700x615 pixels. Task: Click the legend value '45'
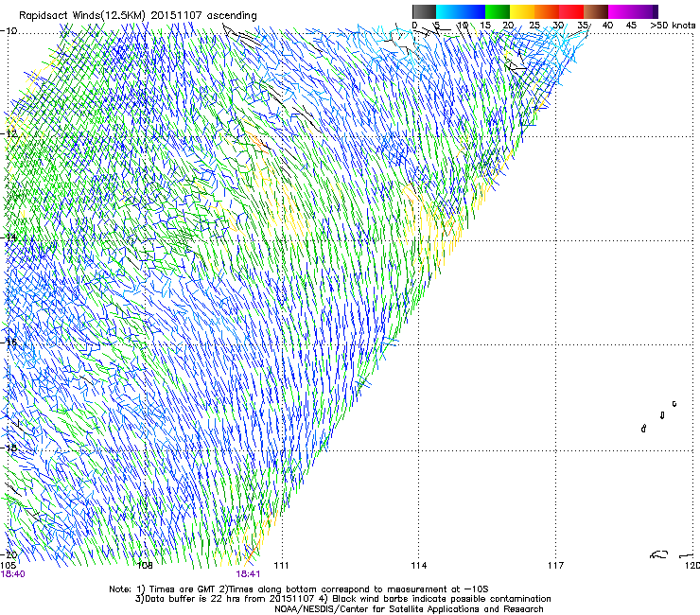(631, 25)
